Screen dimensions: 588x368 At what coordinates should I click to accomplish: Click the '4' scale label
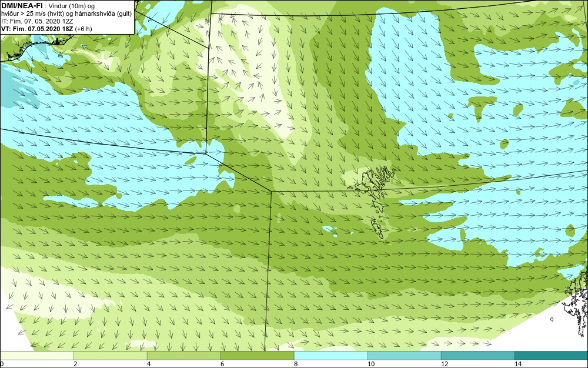[x=149, y=364]
